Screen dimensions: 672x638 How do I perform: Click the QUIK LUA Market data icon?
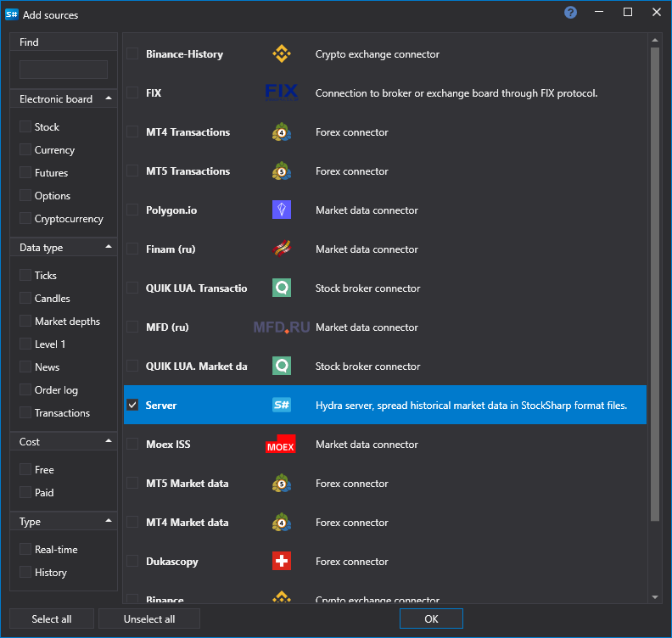coord(282,366)
